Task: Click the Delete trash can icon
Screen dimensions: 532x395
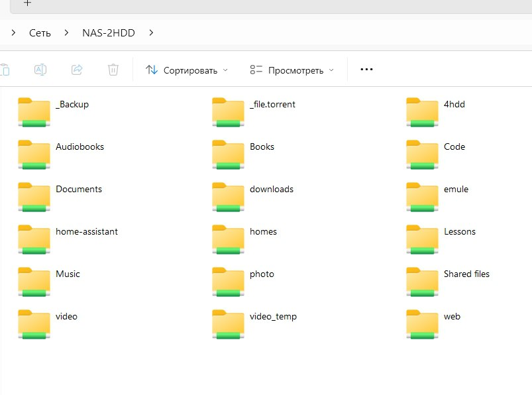Action: click(113, 70)
